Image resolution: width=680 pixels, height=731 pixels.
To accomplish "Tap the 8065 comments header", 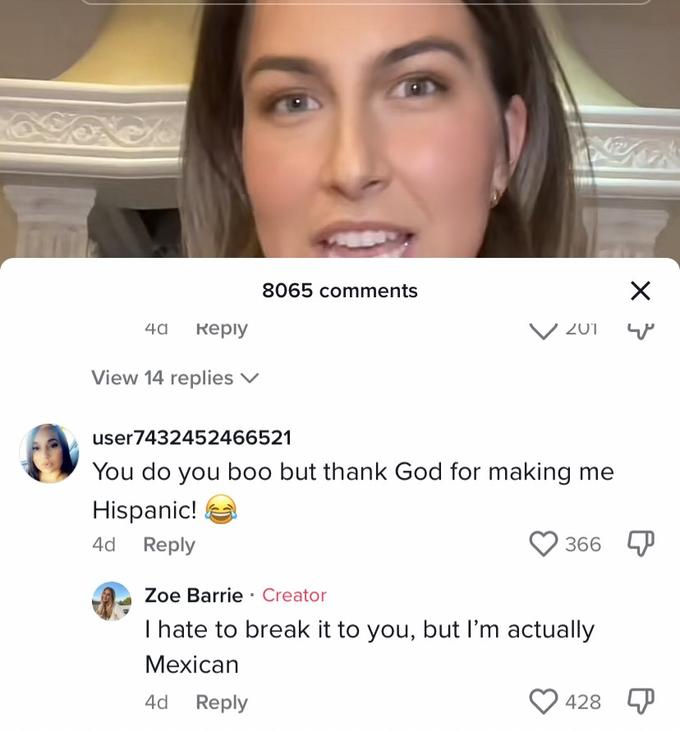I will [x=340, y=291].
